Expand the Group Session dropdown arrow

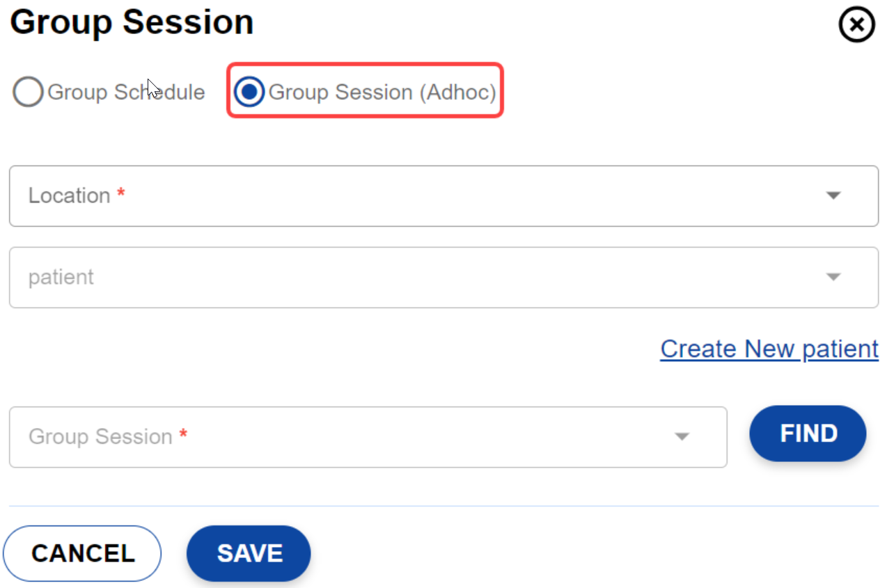(682, 437)
